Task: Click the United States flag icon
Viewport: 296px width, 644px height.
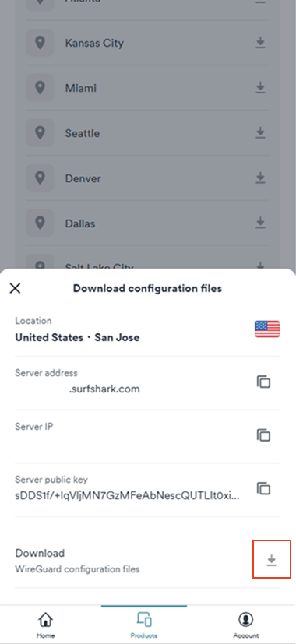Action: (x=267, y=329)
